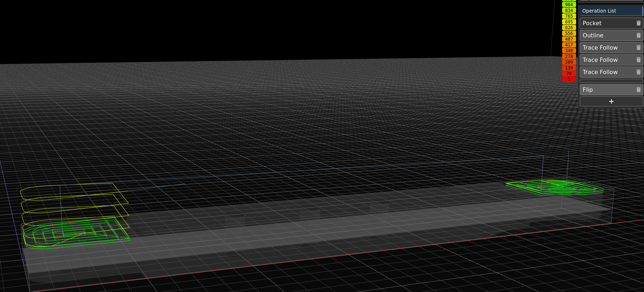Click the trash icon on Outline
The width and height of the screenshot is (644, 292).
coord(638,35)
